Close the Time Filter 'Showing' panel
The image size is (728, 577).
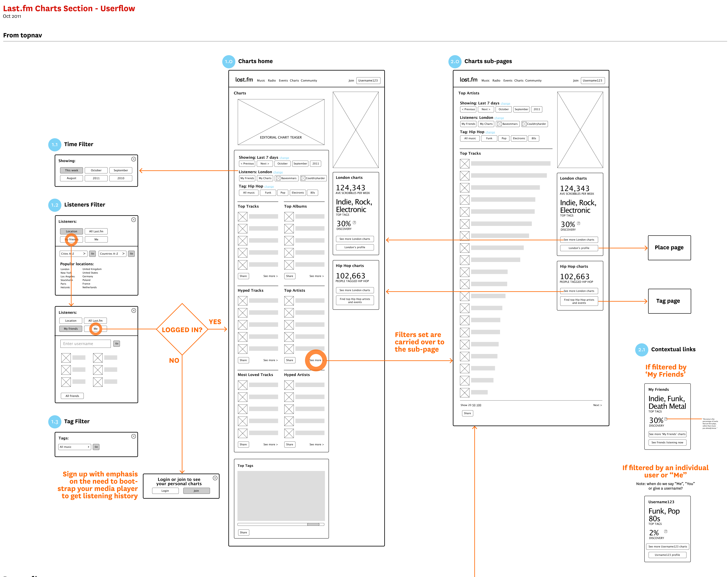[133, 159]
